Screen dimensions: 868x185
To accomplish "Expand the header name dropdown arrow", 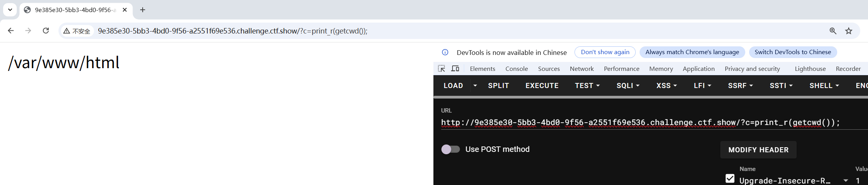I will (x=846, y=180).
